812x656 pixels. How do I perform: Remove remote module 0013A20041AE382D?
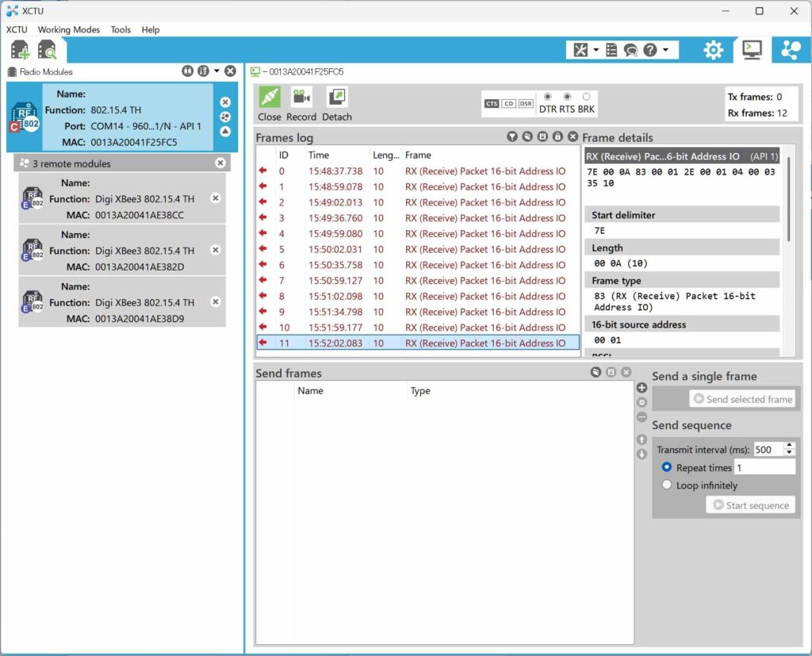click(216, 250)
